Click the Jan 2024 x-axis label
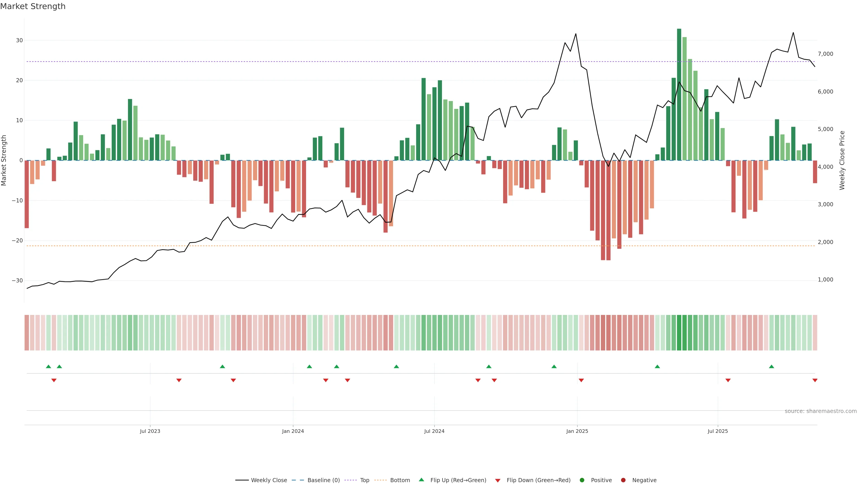 293,431
